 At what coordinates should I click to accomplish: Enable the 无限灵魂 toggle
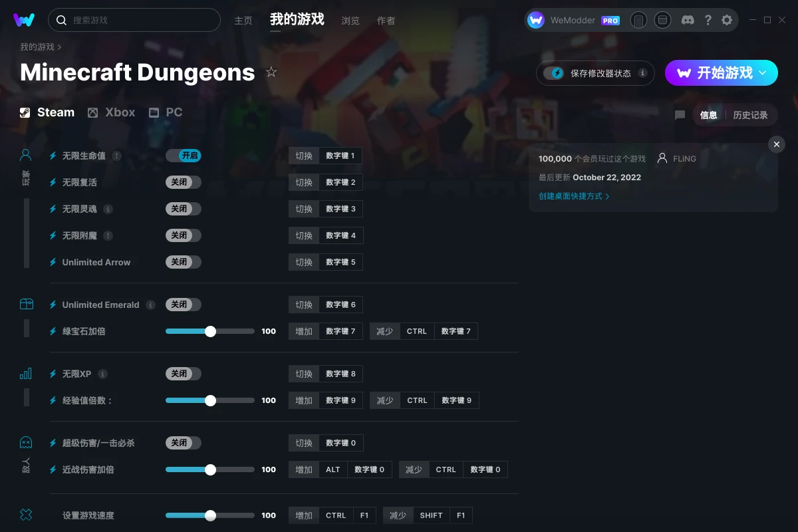(184, 209)
